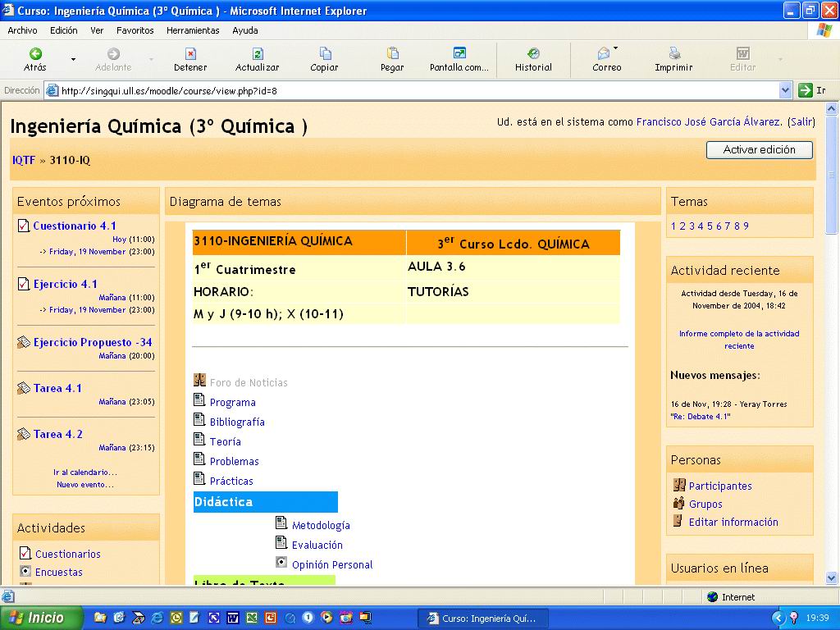This screenshot has height=630, width=840.
Task: Expand the Correo dropdown arrow
Action: tap(616, 49)
